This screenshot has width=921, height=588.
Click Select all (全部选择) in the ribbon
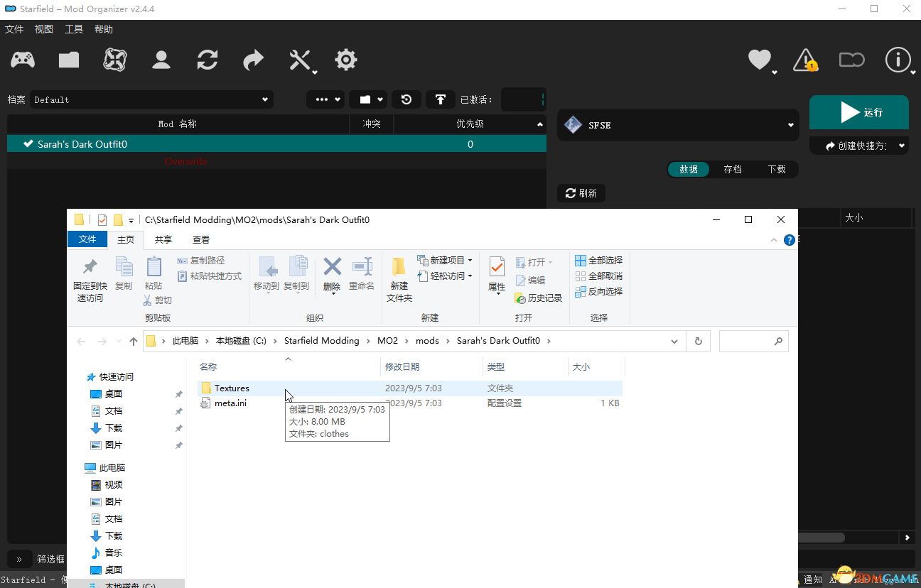598,261
